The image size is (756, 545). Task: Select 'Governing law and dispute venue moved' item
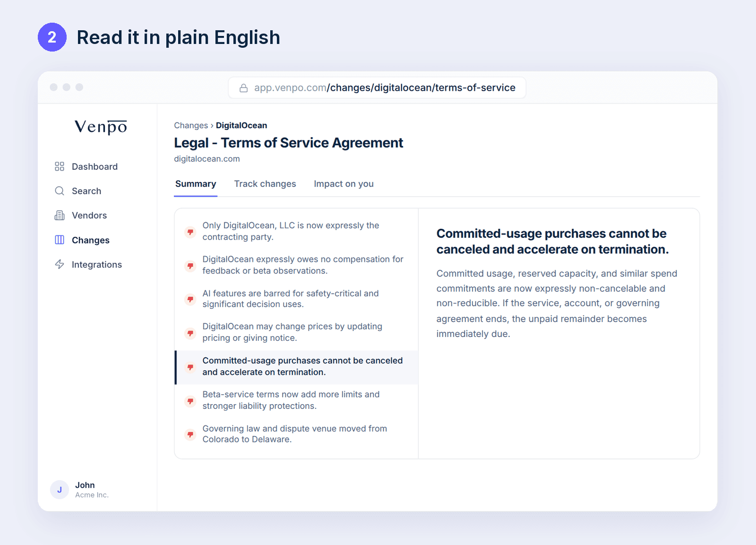(296, 434)
